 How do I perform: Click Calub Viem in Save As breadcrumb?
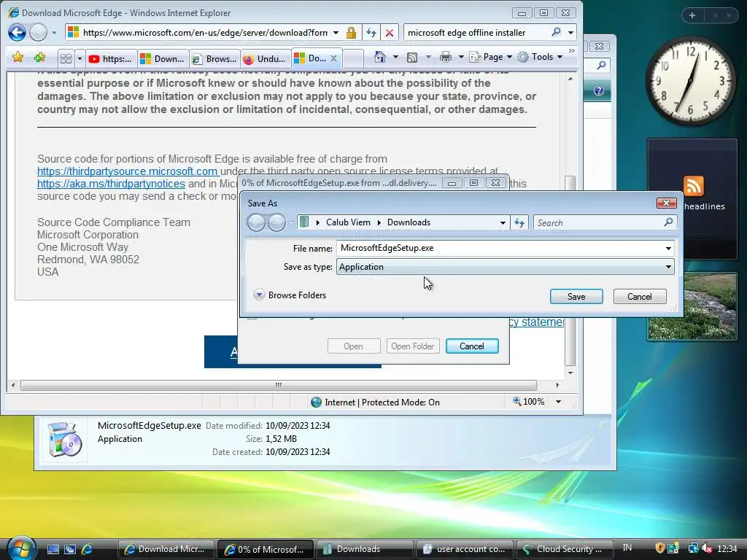[348, 222]
